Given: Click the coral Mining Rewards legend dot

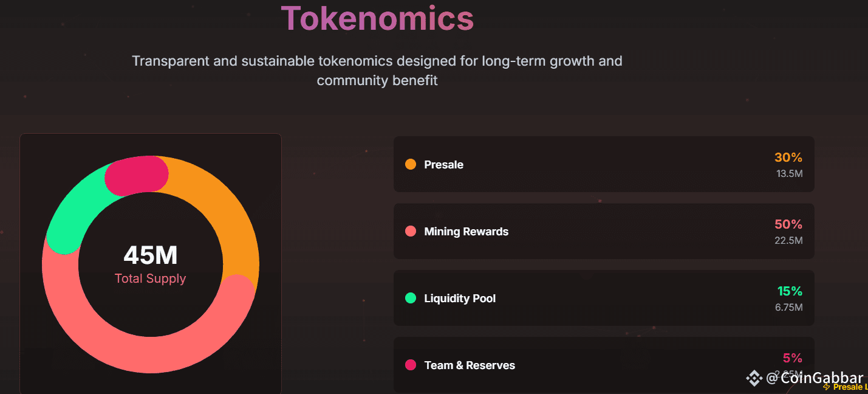Looking at the screenshot, I should pos(411,231).
